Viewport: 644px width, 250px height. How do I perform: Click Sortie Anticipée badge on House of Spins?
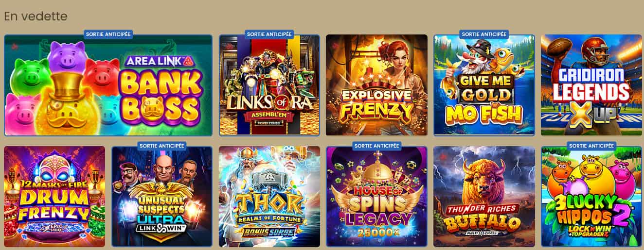[x=376, y=146]
